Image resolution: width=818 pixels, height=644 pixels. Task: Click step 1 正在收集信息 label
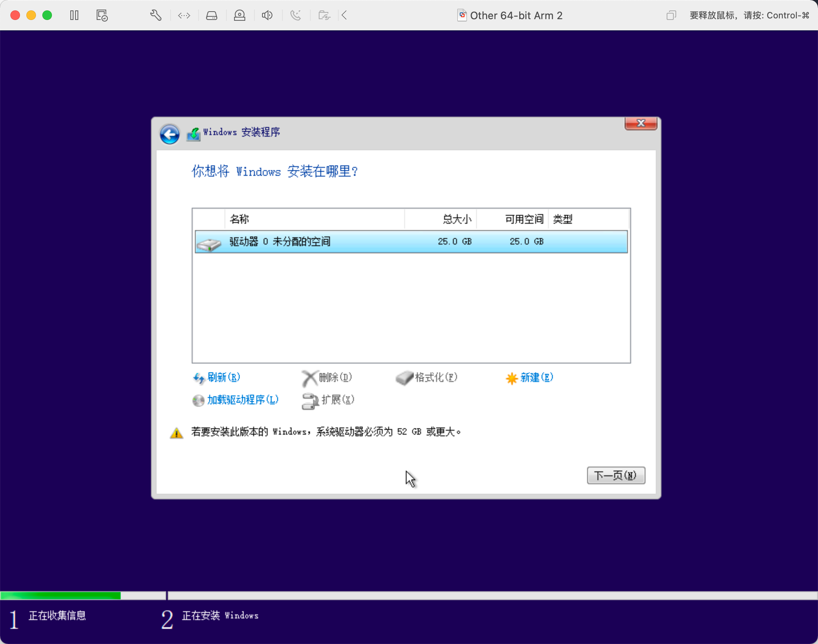(x=57, y=616)
